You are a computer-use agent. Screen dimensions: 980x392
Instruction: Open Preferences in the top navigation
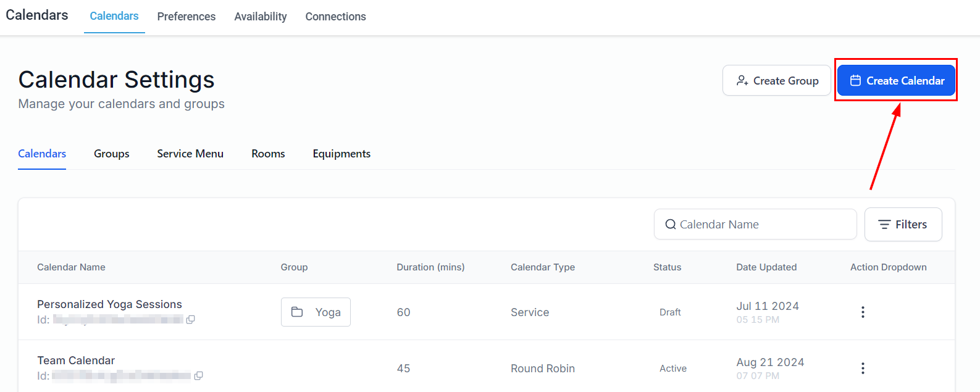tap(186, 17)
